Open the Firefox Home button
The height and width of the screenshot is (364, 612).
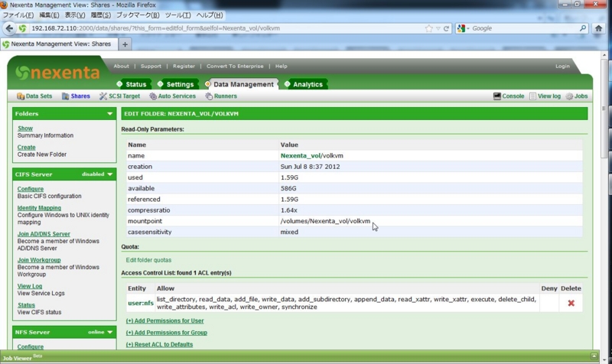[599, 28]
